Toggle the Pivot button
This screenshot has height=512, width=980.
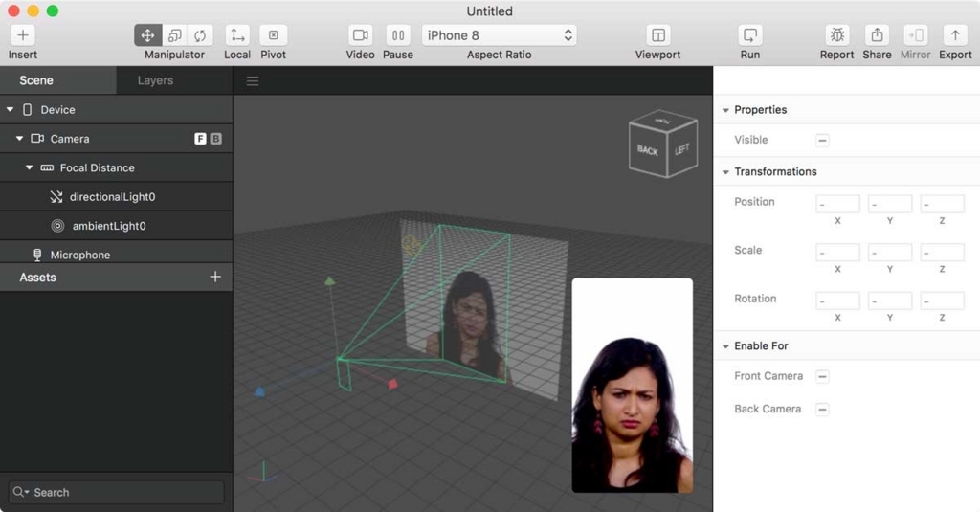(273, 35)
